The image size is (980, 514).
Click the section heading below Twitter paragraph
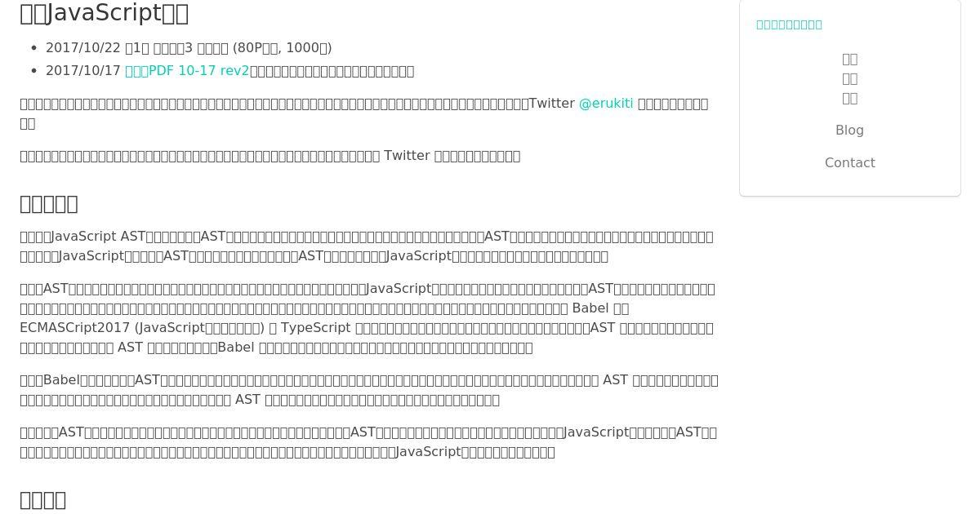[49, 203]
